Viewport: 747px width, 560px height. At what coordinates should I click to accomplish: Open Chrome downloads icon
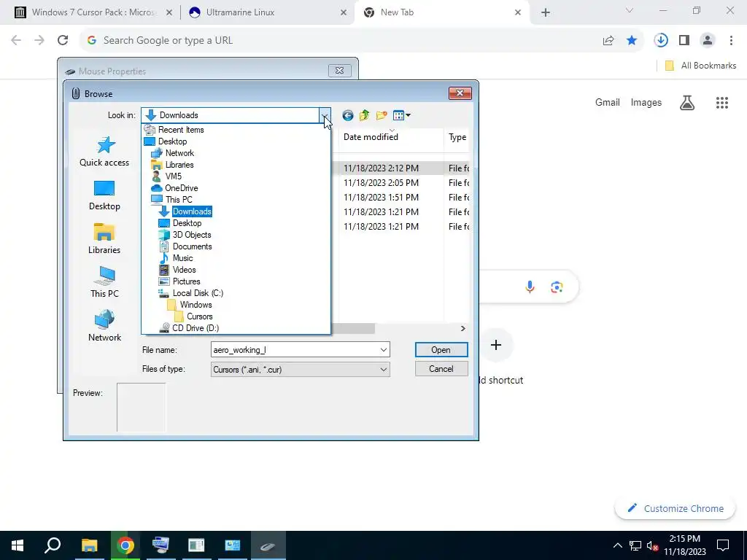tap(661, 41)
